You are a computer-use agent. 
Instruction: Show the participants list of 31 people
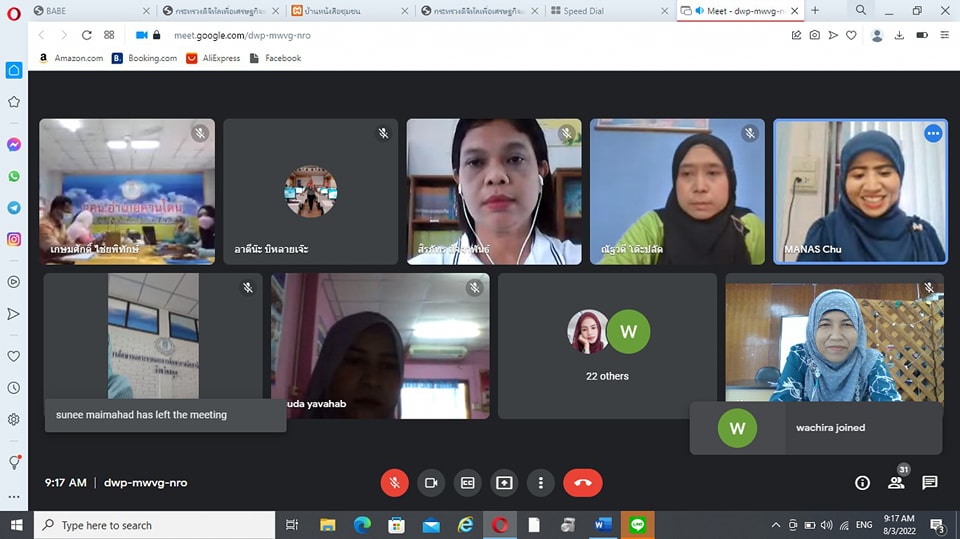pos(896,483)
